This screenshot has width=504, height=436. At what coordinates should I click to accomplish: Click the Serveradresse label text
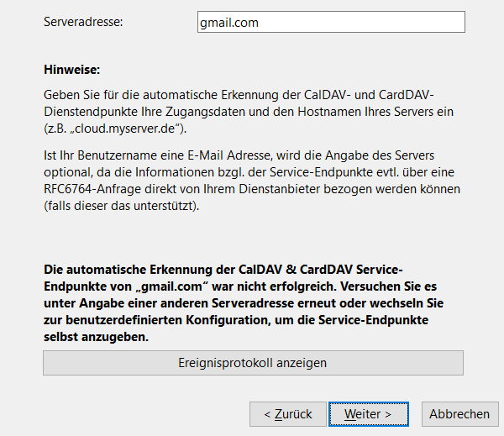coord(83,22)
